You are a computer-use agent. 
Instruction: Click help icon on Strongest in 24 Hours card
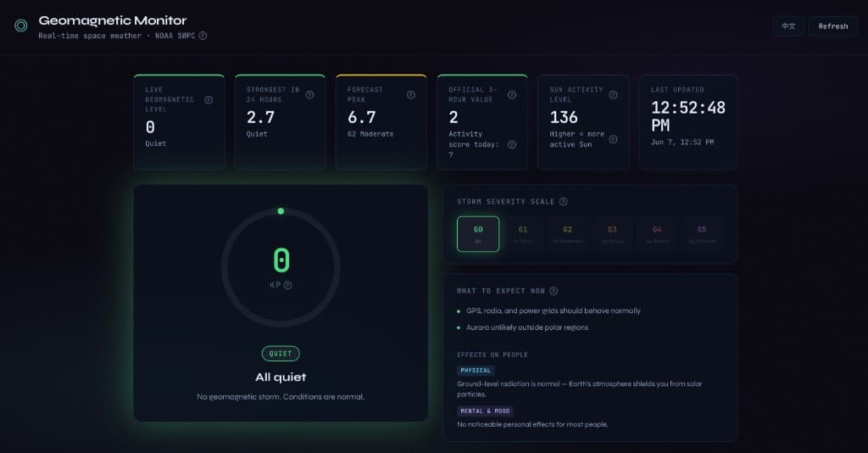point(309,95)
